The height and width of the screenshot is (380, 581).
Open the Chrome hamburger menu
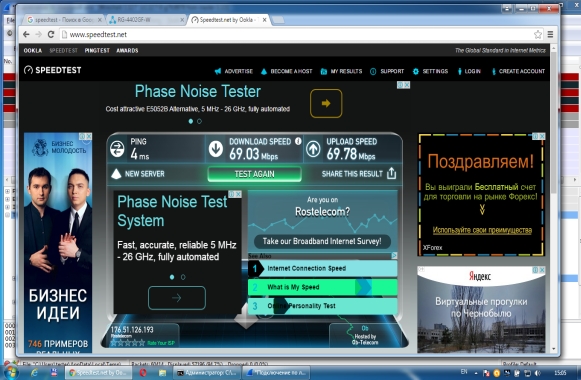550,34
